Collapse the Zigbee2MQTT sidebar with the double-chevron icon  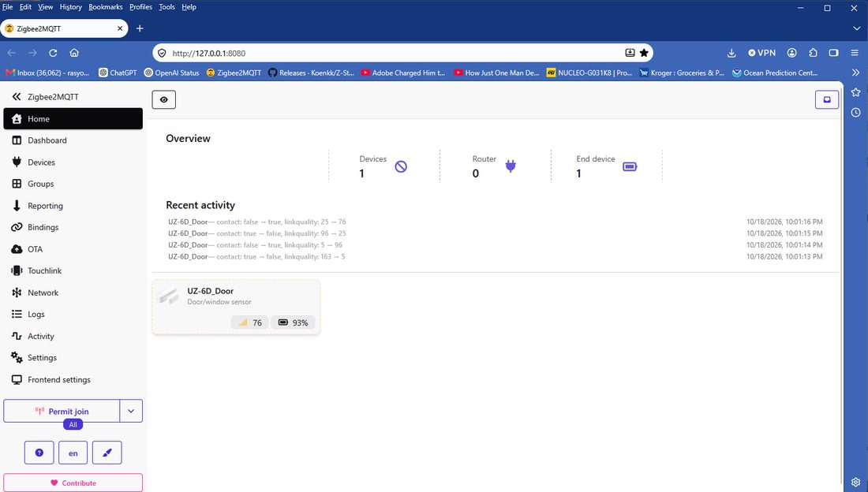(x=16, y=97)
